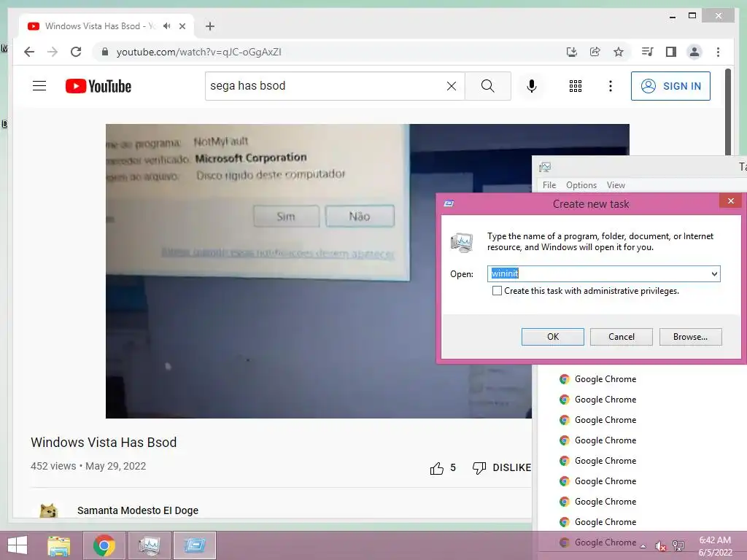Viewport: 747px width, 560px height.
Task: Bookmark this page with the star icon
Action: (619, 52)
